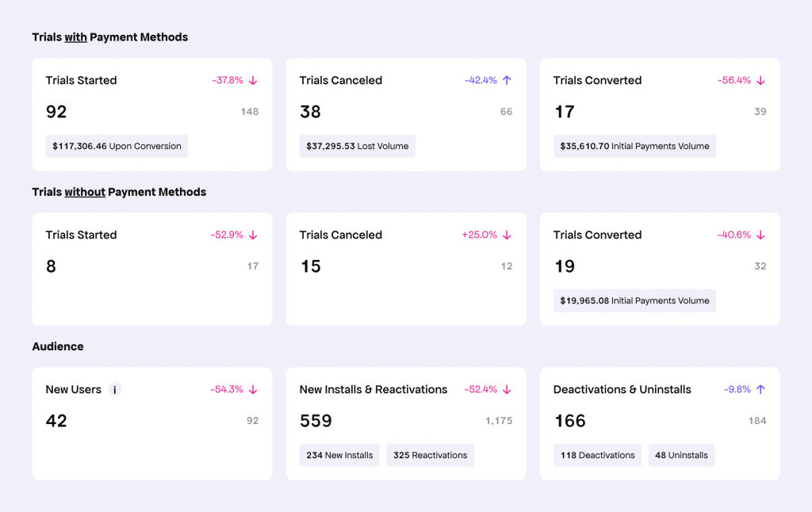Click the arrow next to -52.4% on New Installs card
812x512 pixels.
pos(507,389)
